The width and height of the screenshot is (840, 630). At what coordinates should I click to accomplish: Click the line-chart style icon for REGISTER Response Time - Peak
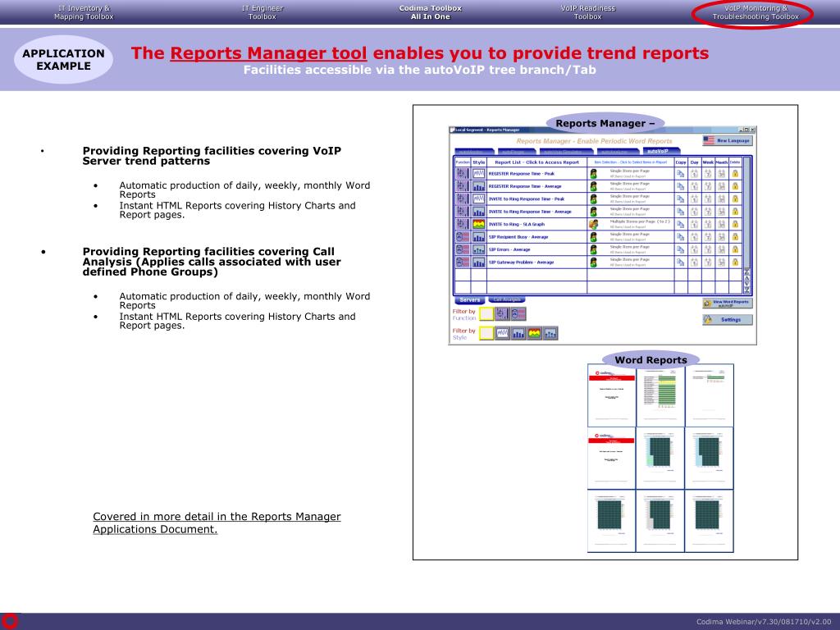[x=478, y=174]
